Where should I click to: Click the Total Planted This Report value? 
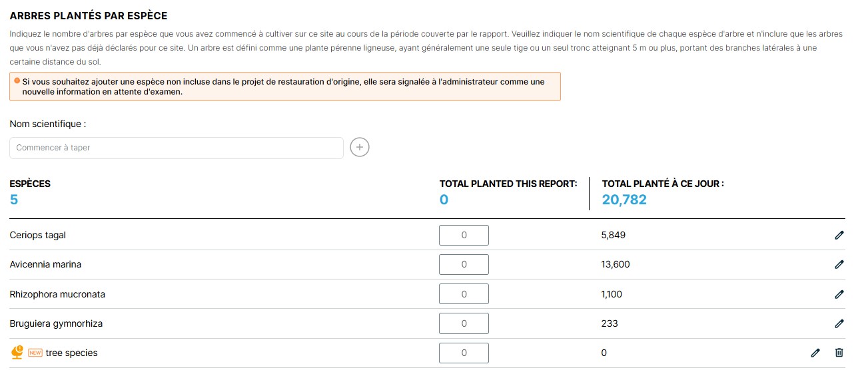[x=444, y=200]
